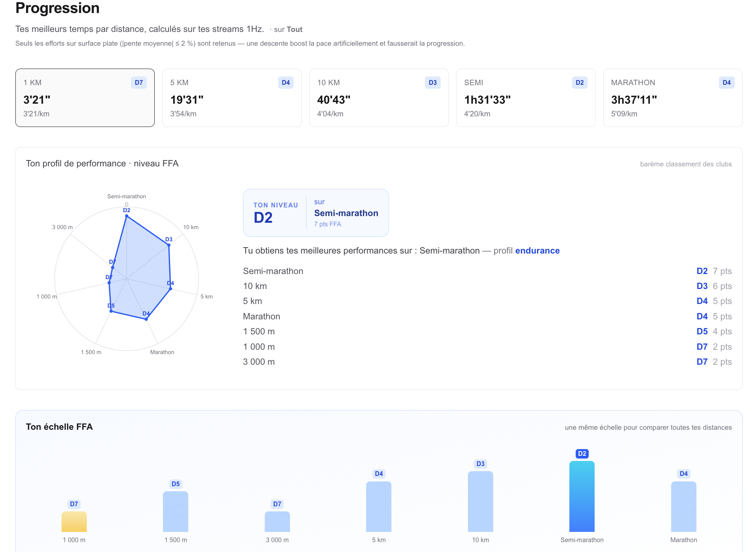
Task: Click the yellow 1 000 m bar
Action: [74, 522]
